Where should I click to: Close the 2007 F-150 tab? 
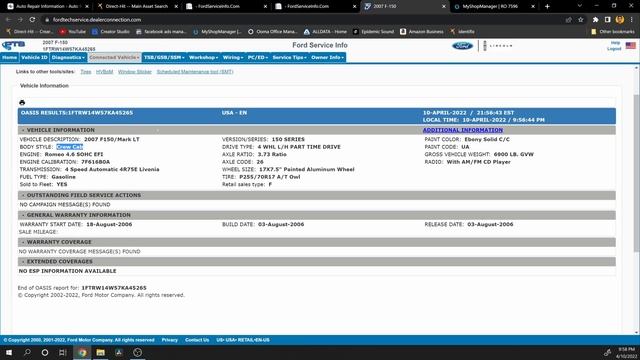[444, 7]
